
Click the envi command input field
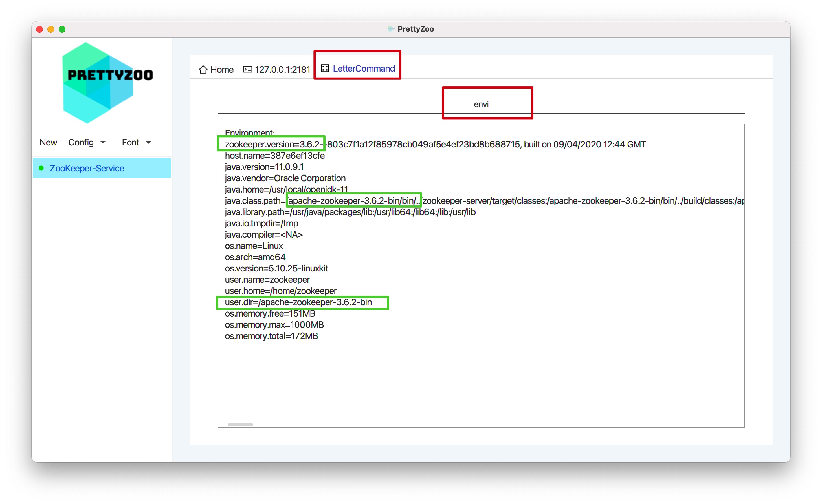click(481, 104)
